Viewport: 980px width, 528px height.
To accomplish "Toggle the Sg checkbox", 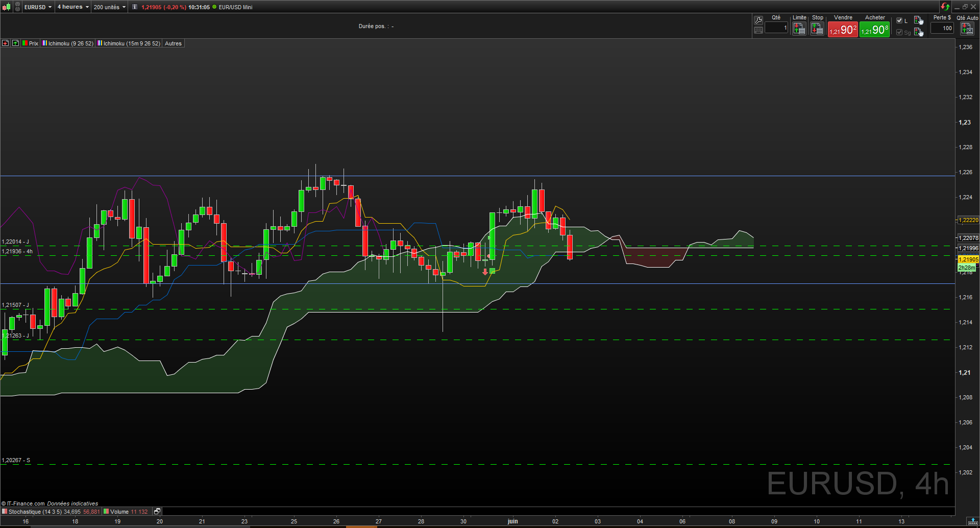I will tap(899, 32).
